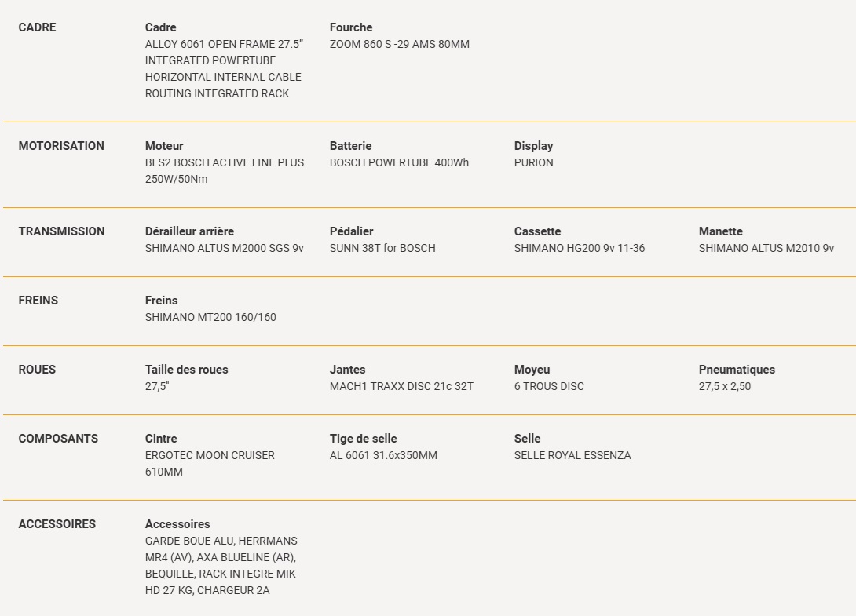
Task: Select the FREINS section heading
Action: click(x=38, y=301)
